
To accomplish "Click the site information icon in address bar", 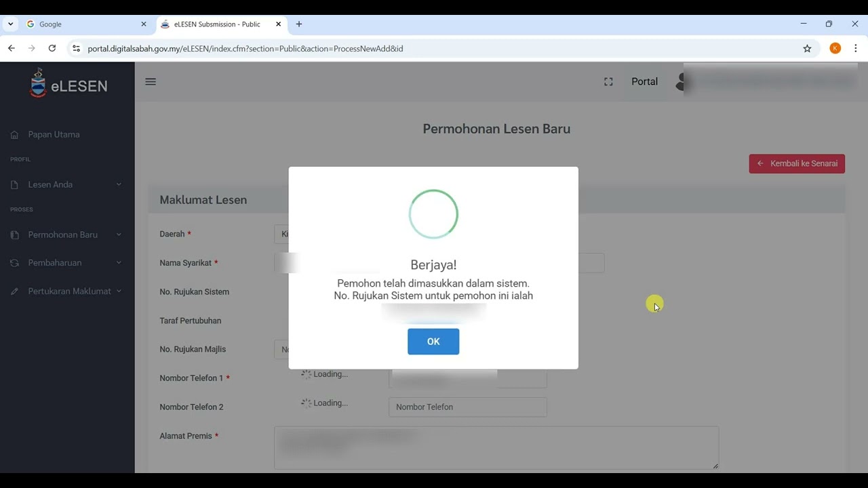I will click(76, 48).
